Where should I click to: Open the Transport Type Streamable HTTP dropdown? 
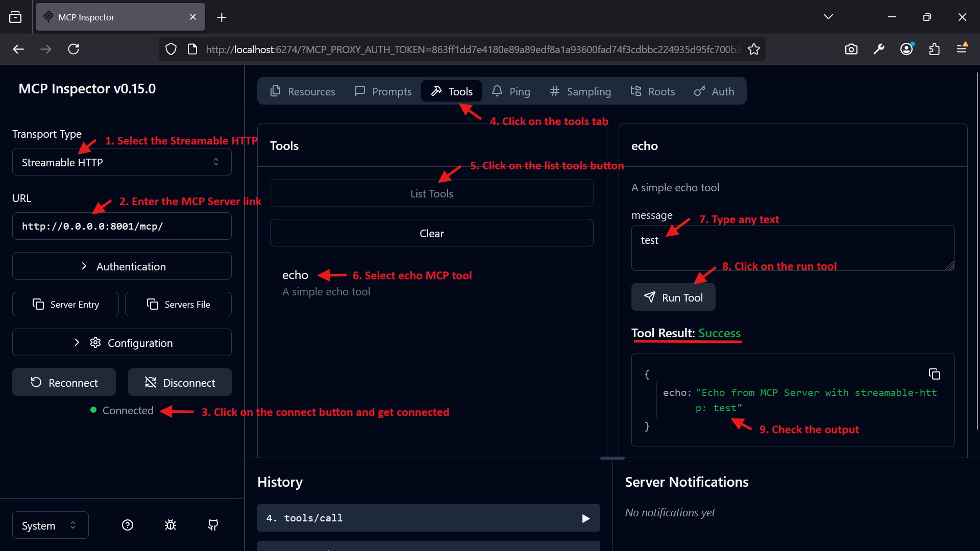point(122,162)
